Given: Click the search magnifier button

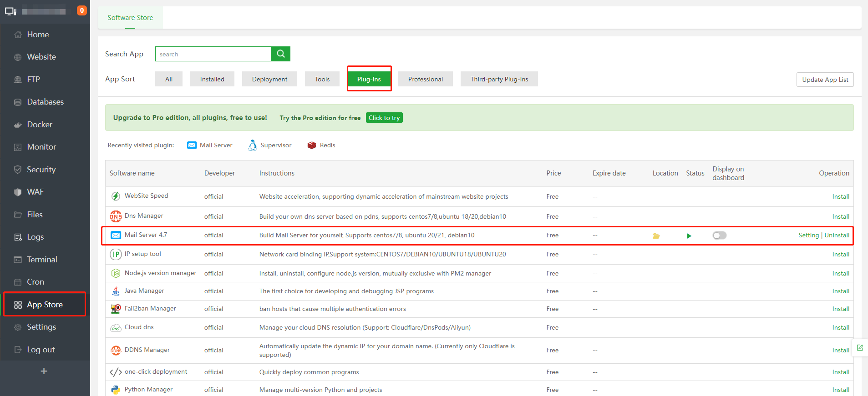Looking at the screenshot, I should click(280, 54).
